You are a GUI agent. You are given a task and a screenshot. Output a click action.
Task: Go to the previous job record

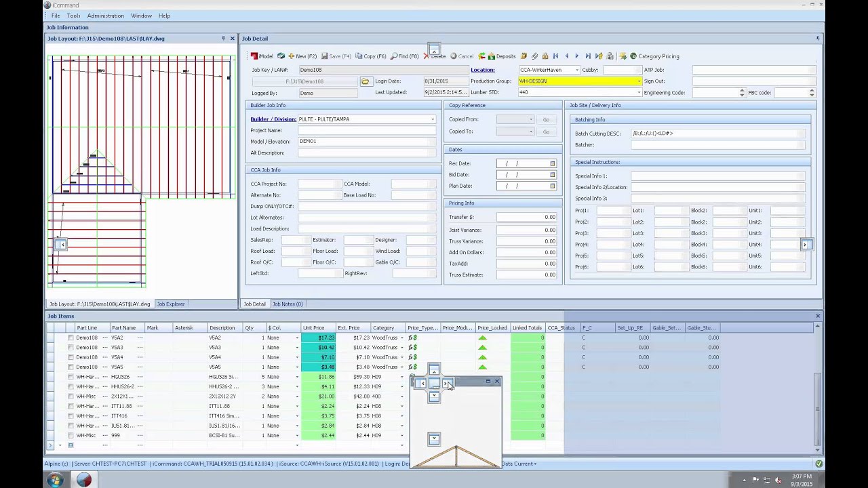tap(567, 56)
